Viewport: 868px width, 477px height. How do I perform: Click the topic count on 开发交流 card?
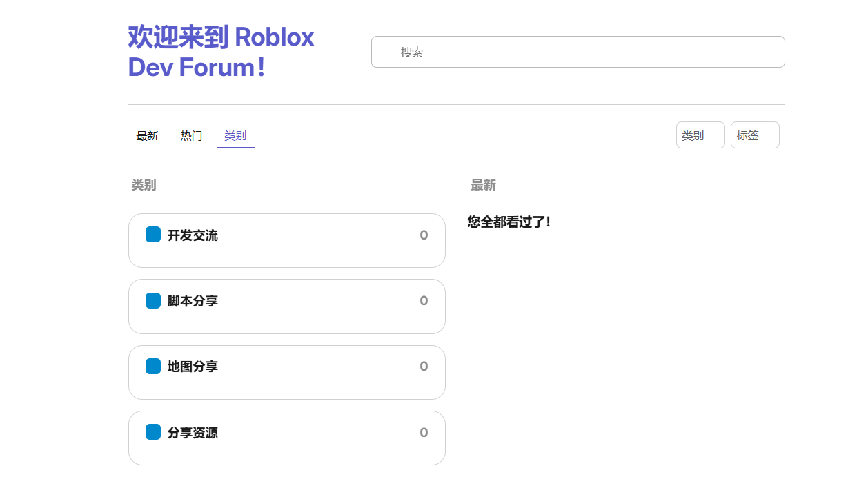[x=424, y=235]
